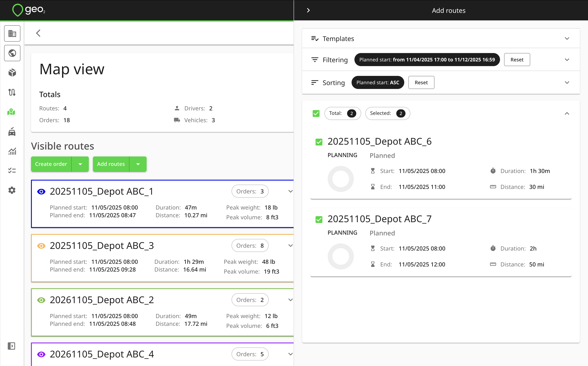Reset the Sorting settings
This screenshot has width=588, height=366.
point(421,83)
